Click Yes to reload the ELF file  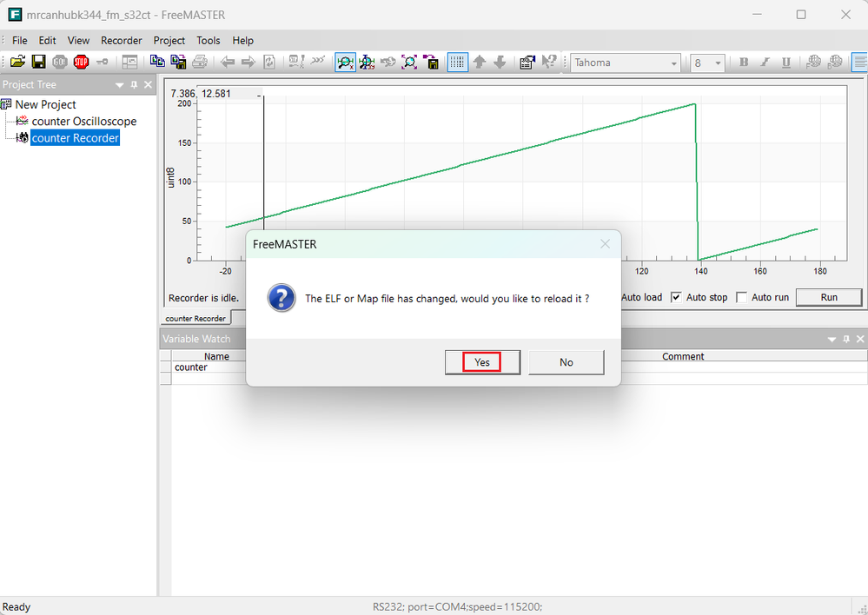[x=482, y=362]
